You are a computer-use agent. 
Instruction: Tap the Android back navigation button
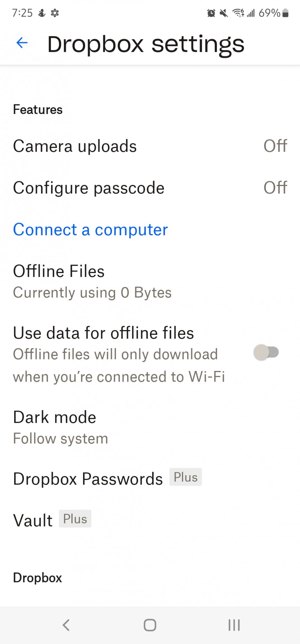point(66,625)
